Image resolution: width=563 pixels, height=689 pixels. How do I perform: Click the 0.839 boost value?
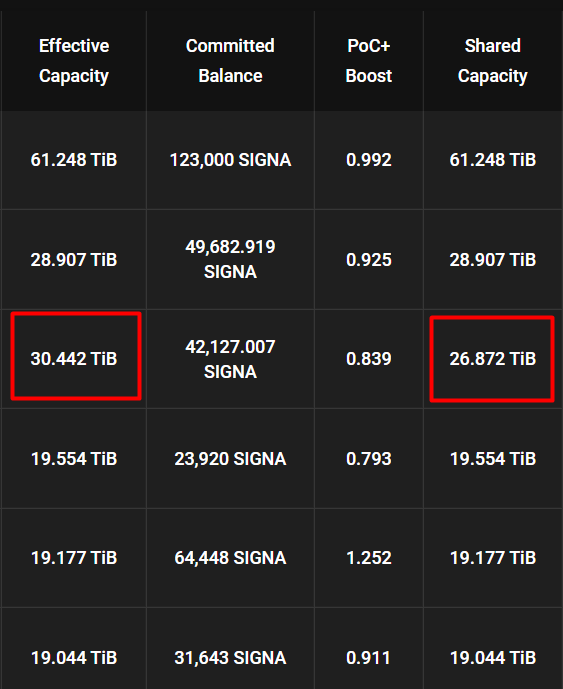(369, 359)
